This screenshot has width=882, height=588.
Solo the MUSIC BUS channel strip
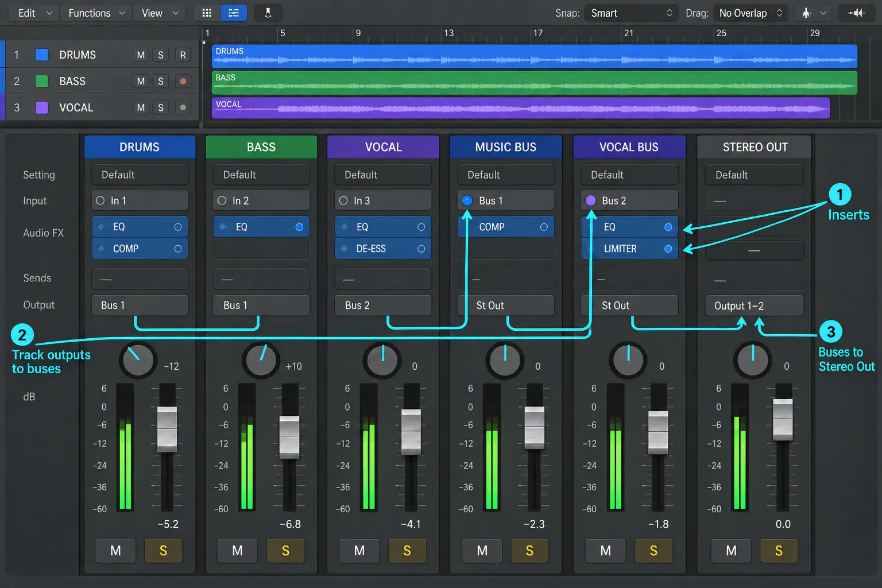pyautogui.click(x=529, y=551)
